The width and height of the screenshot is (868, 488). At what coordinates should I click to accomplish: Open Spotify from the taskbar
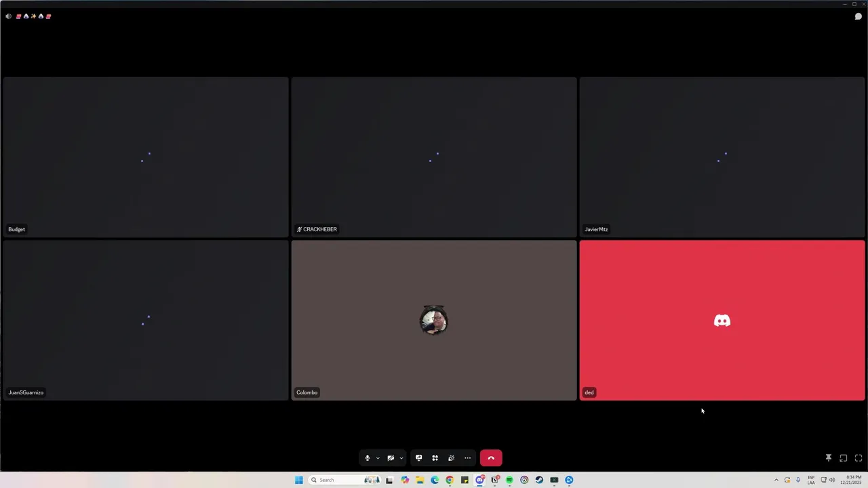[509, 480]
